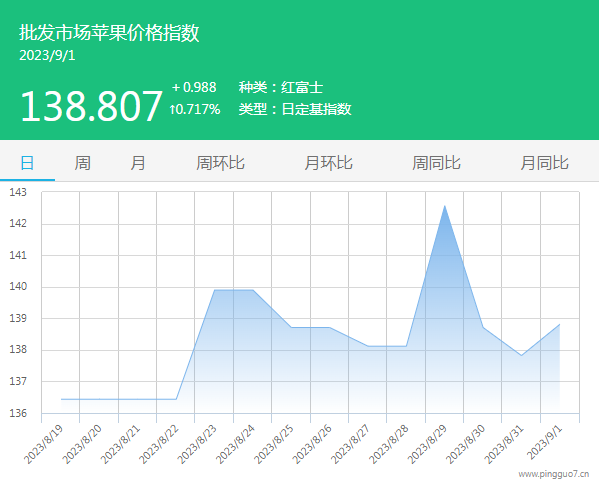The image size is (599, 484).
Task: Select the 日 daily tab
Action: 27,163
